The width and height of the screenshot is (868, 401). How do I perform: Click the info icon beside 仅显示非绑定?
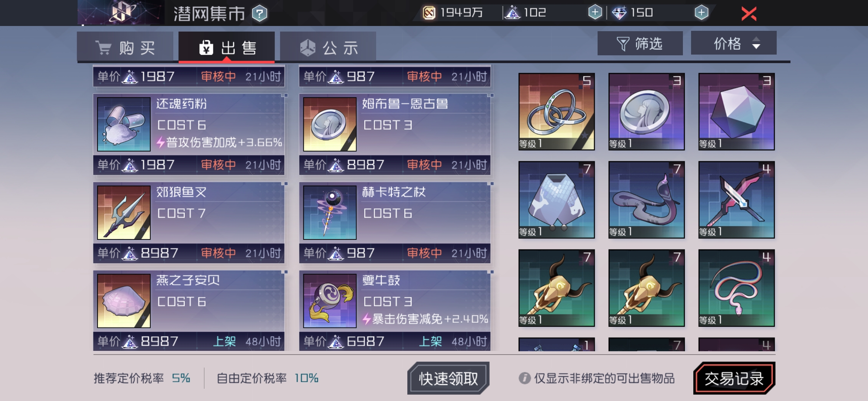tap(525, 378)
